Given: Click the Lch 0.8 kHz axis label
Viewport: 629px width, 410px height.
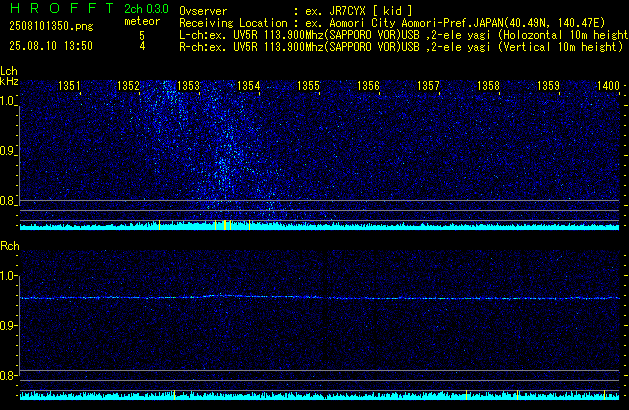Looking at the screenshot, I should [7, 201].
